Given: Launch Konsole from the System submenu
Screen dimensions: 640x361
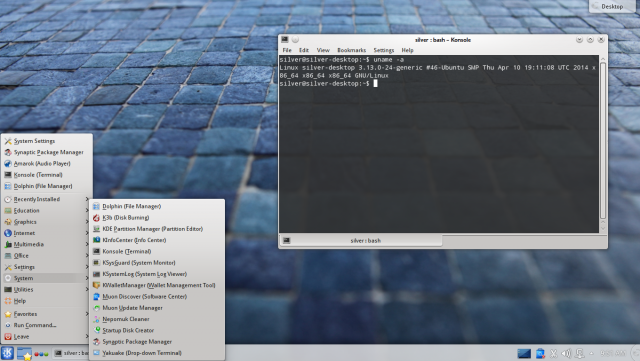Looking at the screenshot, I should 157,252.
